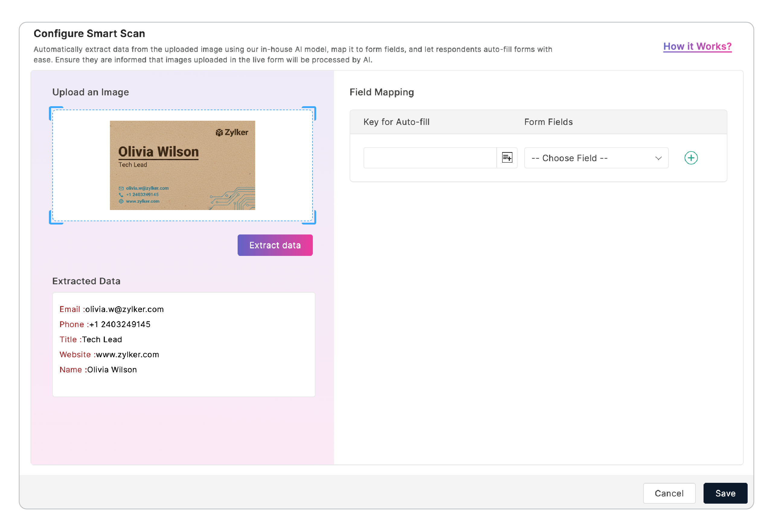Viewport: 773px width, 532px height.
Task: Click the Extract data button
Action: point(275,245)
